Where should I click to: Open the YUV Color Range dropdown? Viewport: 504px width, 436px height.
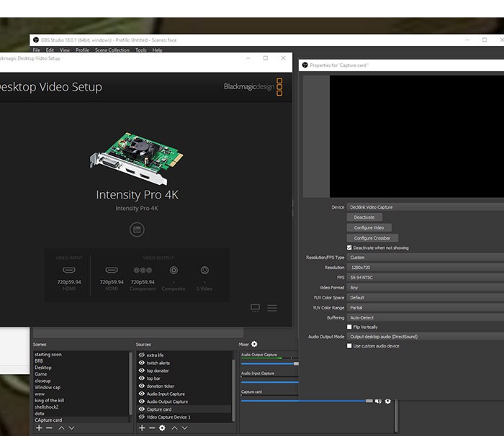(x=426, y=307)
